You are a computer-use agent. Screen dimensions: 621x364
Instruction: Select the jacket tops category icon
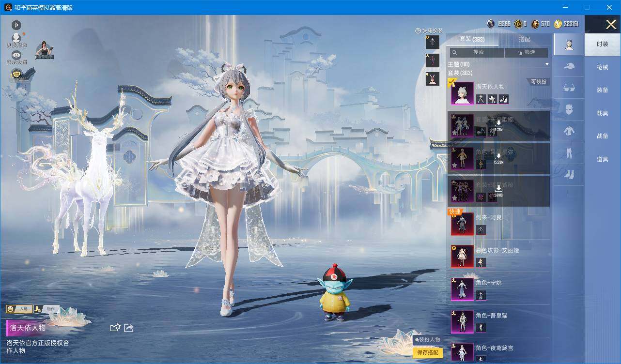point(569,131)
